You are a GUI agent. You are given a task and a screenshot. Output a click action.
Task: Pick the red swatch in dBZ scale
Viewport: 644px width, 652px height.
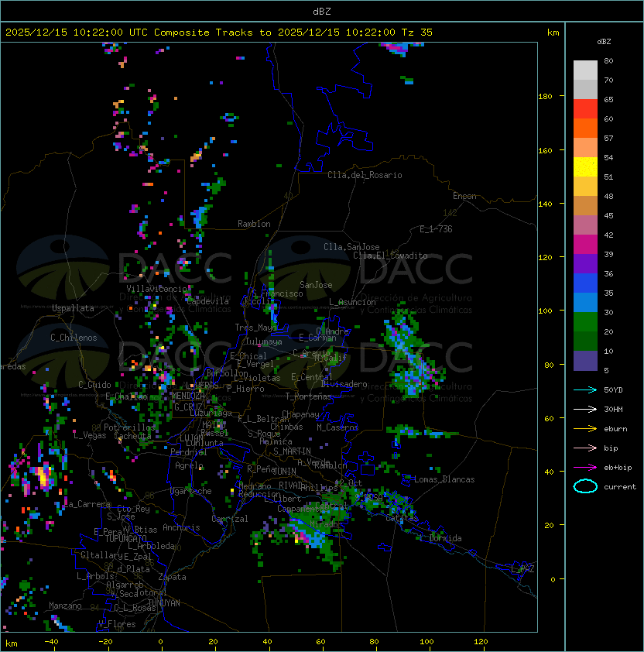click(585, 109)
